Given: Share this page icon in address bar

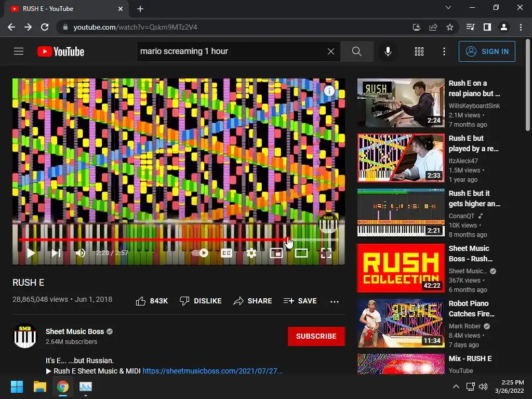Looking at the screenshot, I should tap(433, 27).
